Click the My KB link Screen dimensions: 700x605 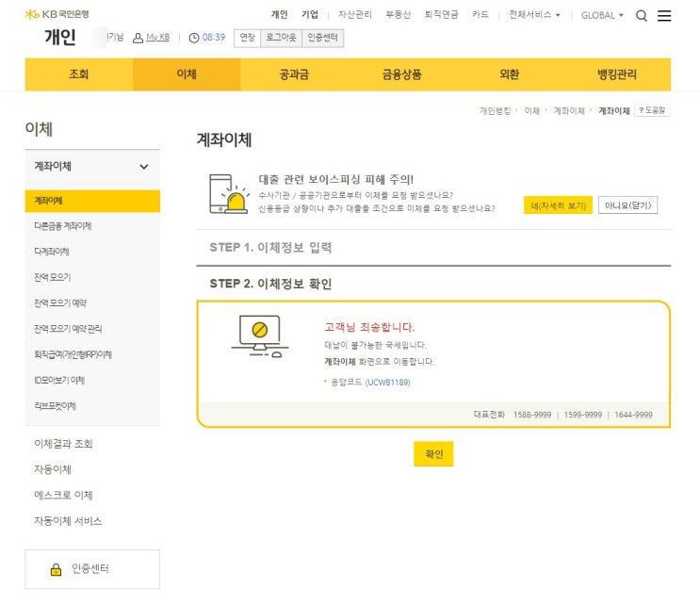158,37
